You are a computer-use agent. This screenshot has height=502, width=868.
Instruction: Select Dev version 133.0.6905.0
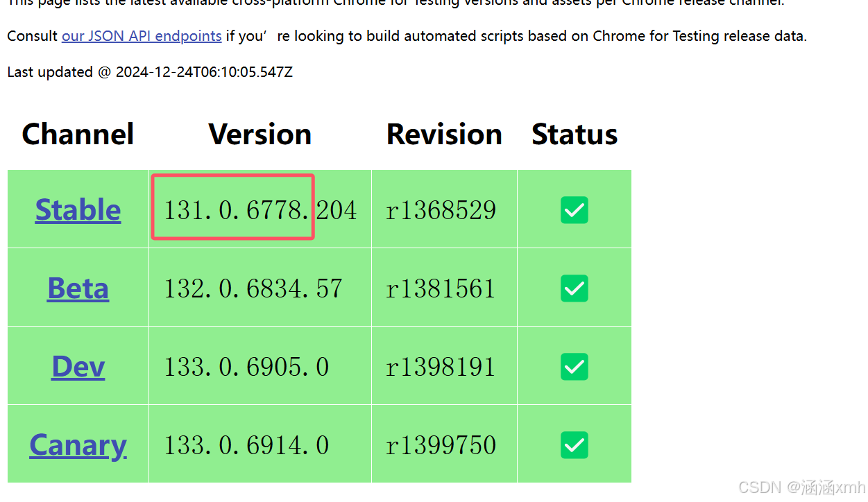point(246,367)
